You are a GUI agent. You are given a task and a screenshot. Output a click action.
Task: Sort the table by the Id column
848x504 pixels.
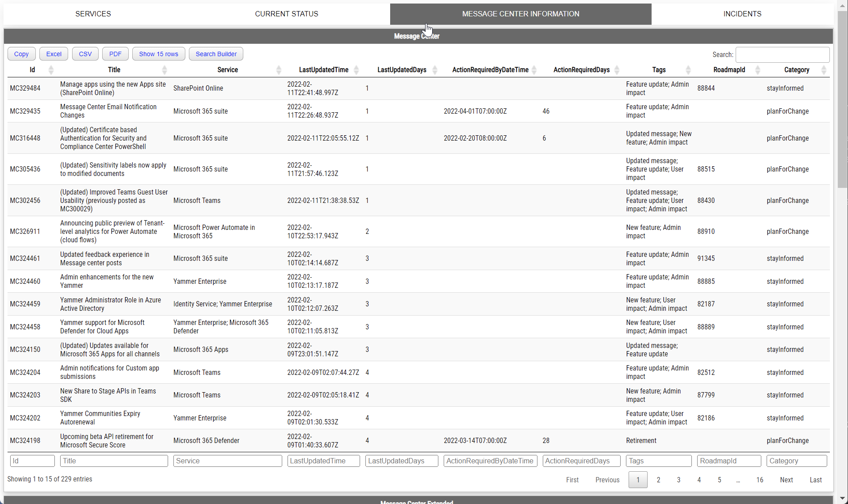50,70
